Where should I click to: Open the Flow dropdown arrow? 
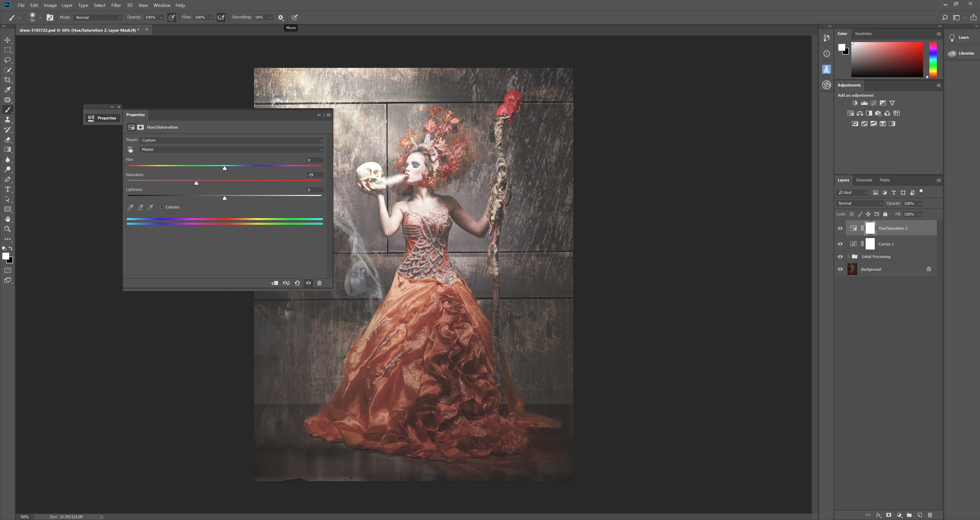click(211, 18)
